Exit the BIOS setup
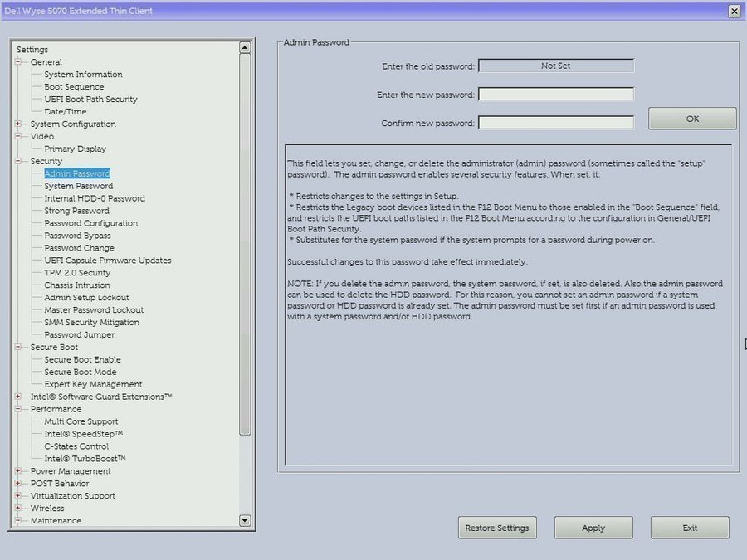The height and width of the screenshot is (560, 747). [x=689, y=528]
